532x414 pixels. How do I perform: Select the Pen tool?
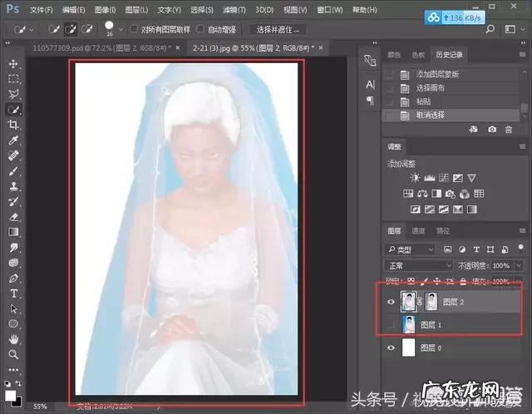13,278
